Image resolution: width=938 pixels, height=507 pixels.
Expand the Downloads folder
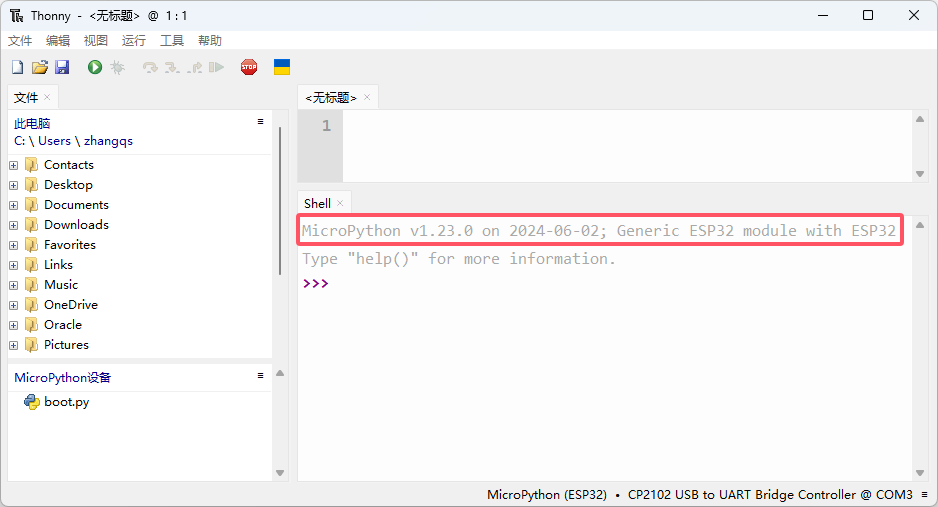(x=14, y=225)
